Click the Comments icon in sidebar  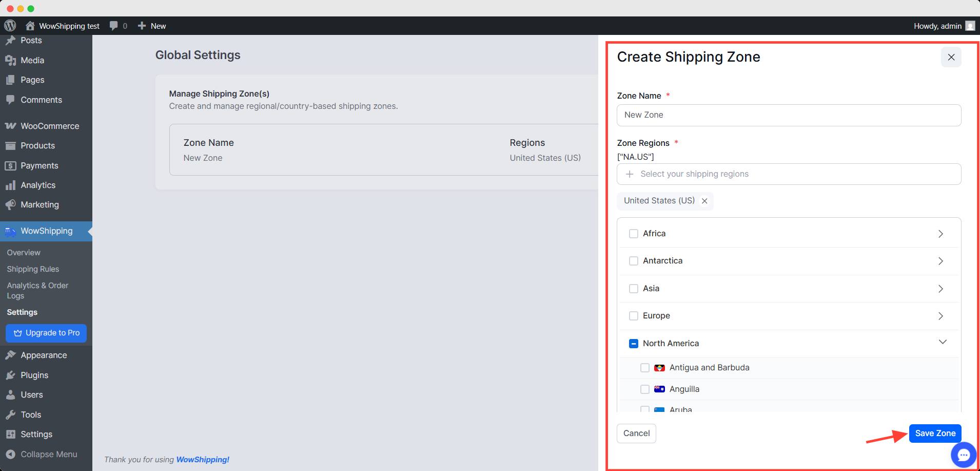click(x=10, y=100)
